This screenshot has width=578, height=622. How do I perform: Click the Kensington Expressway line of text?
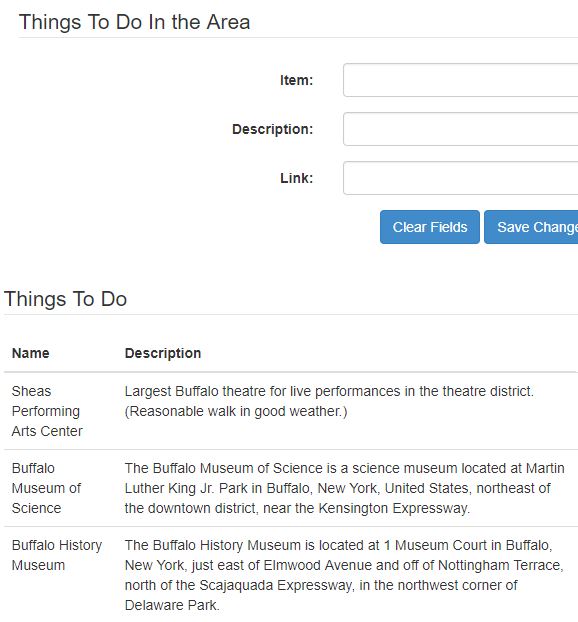(x=297, y=508)
